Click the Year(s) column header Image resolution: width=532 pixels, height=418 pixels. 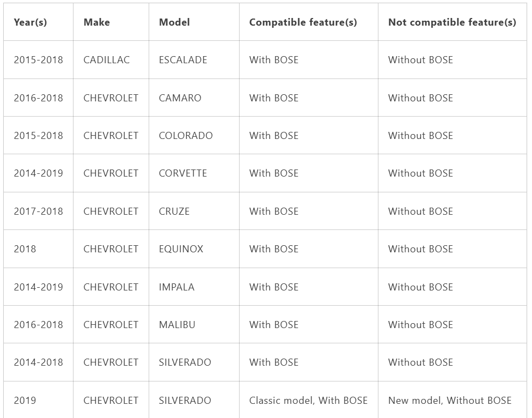[x=30, y=22]
